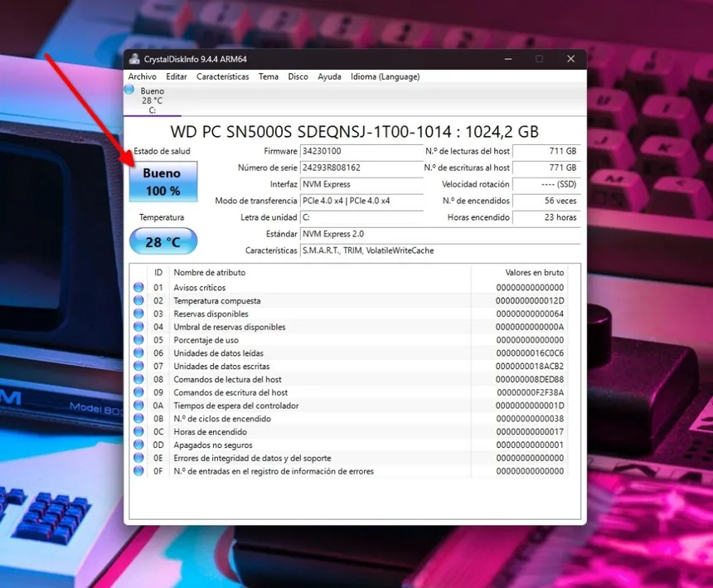Click raw value 0000000F2F38A

531,392
